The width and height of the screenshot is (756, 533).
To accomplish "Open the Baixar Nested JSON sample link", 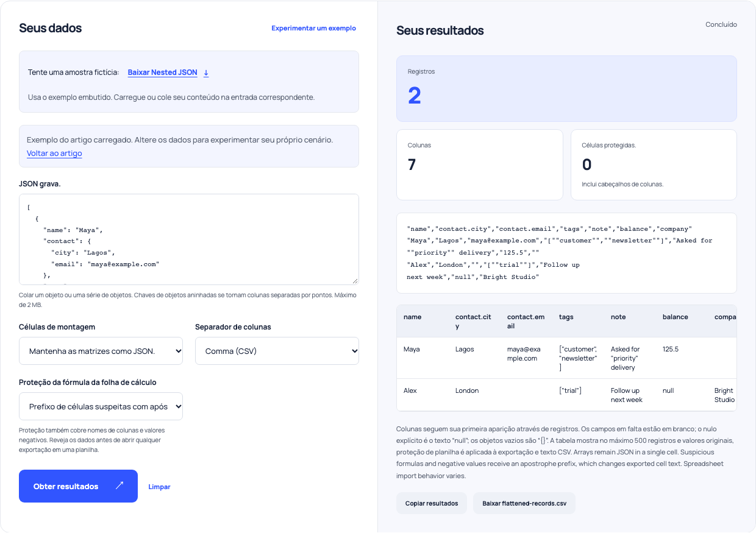I will (162, 72).
